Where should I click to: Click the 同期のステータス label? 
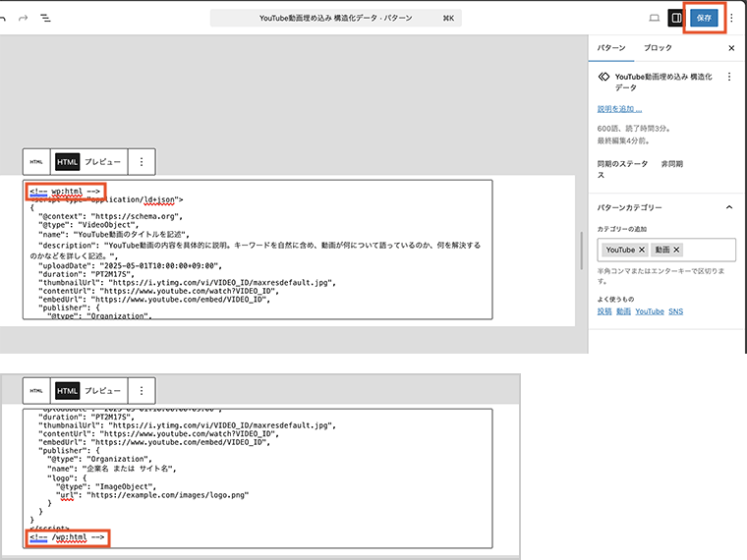[622, 170]
